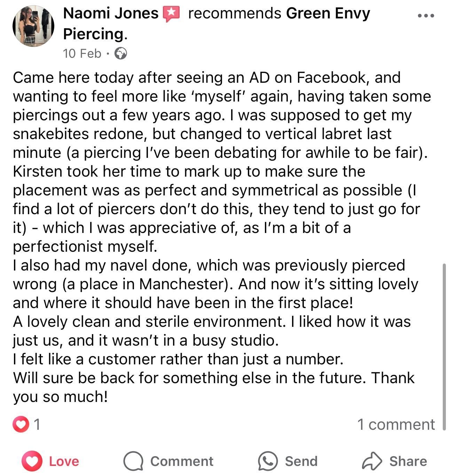Click the Send text label
This screenshot has height=476, width=449.
pyautogui.click(x=301, y=461)
